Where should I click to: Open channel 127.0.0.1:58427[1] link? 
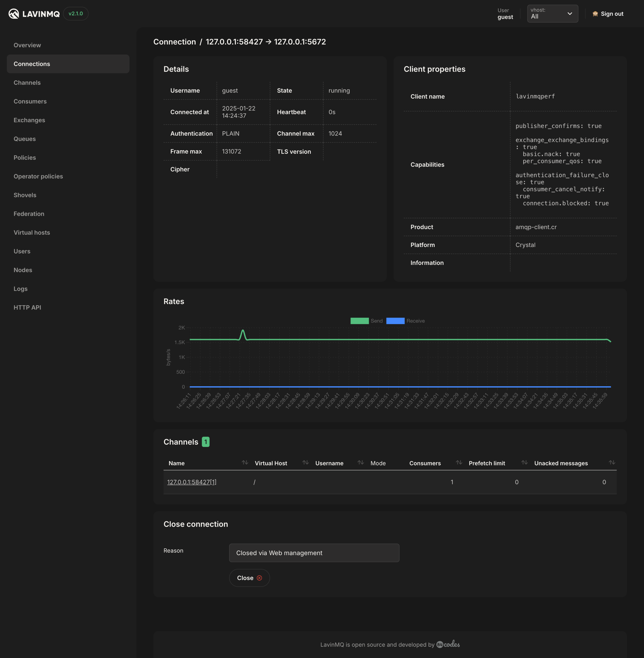pos(192,482)
